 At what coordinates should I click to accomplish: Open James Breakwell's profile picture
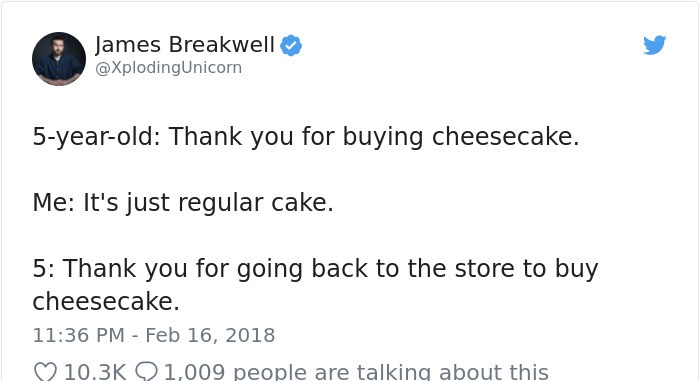pyautogui.click(x=59, y=59)
